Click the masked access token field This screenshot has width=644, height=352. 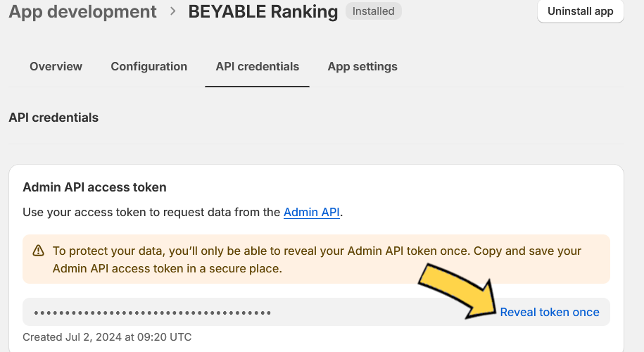point(316,312)
